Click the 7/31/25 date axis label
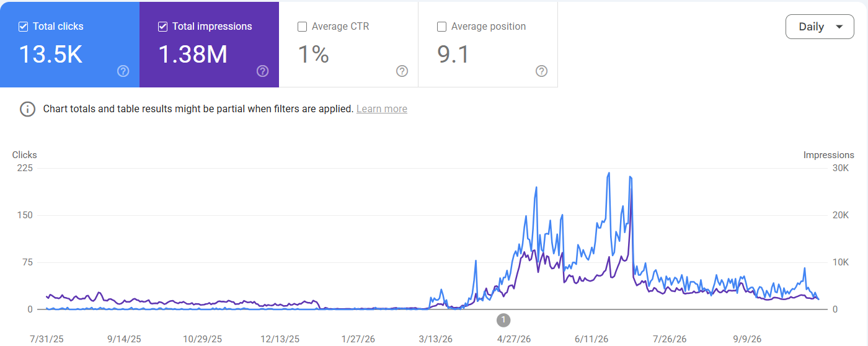 47,339
